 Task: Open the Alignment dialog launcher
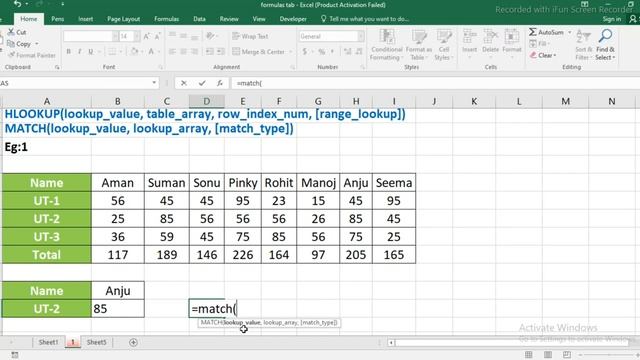pyautogui.click(x=293, y=67)
